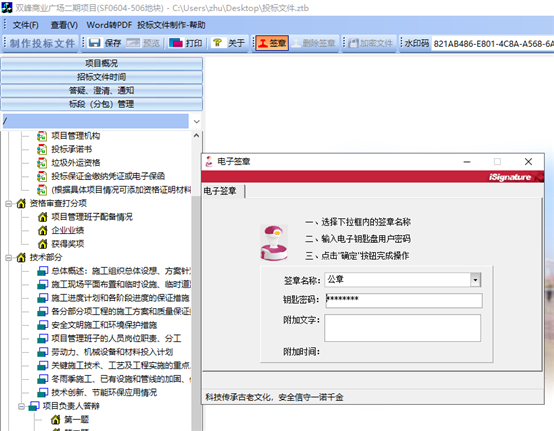The height and width of the screenshot is (431, 554).
Task: Click the 打印 print icon
Action: coord(176,43)
